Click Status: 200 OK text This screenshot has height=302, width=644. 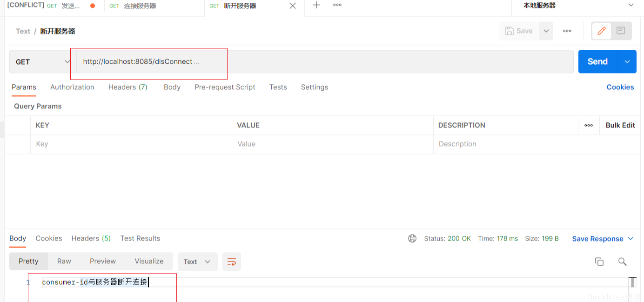pos(447,238)
